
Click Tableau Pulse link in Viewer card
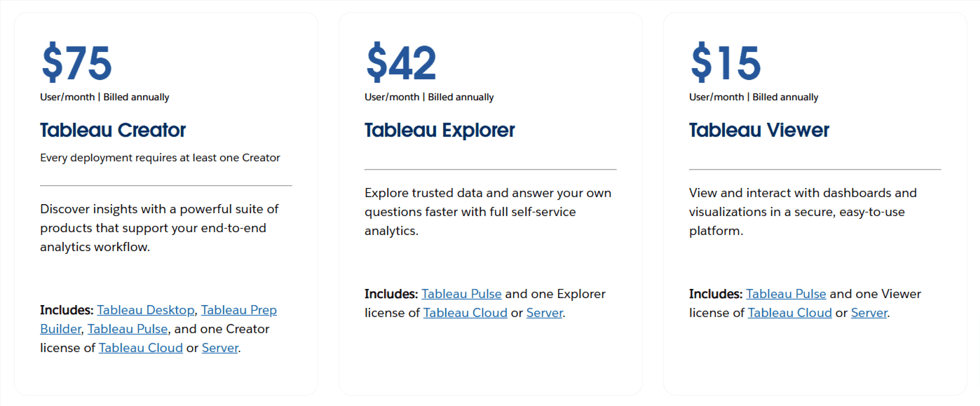tap(786, 293)
